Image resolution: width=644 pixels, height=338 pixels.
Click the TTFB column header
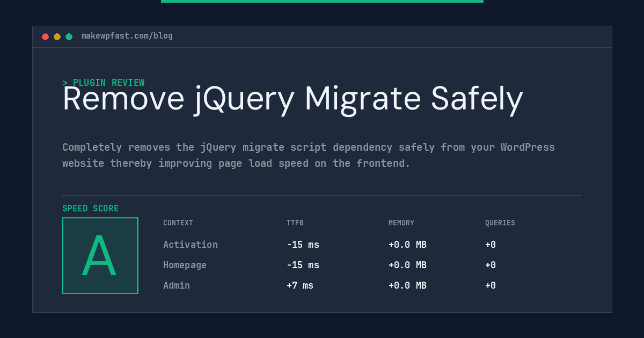point(295,223)
